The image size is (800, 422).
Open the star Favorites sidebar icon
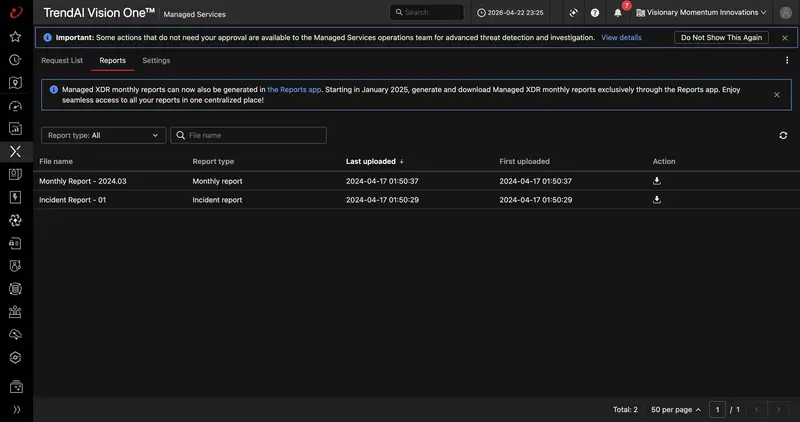pos(15,37)
